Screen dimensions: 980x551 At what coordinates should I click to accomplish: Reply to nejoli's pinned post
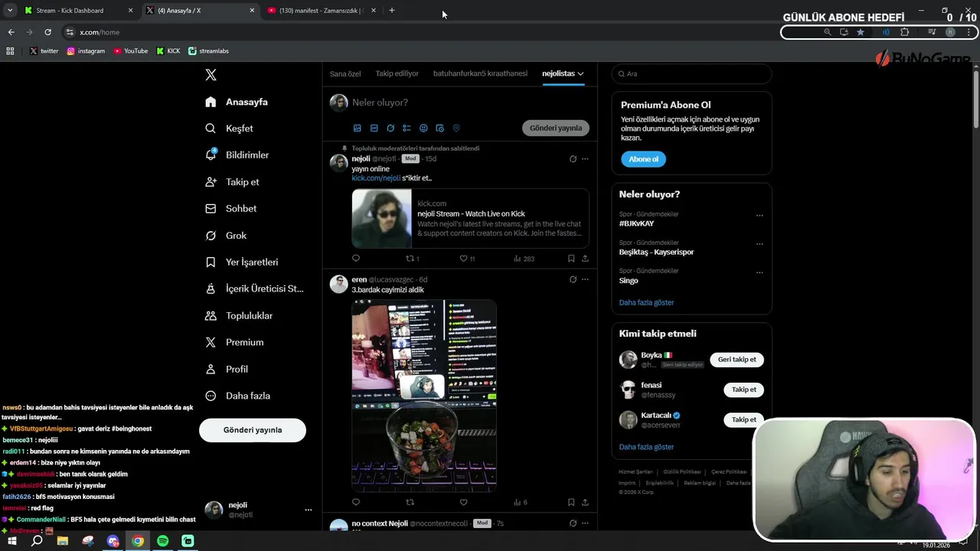(x=356, y=259)
